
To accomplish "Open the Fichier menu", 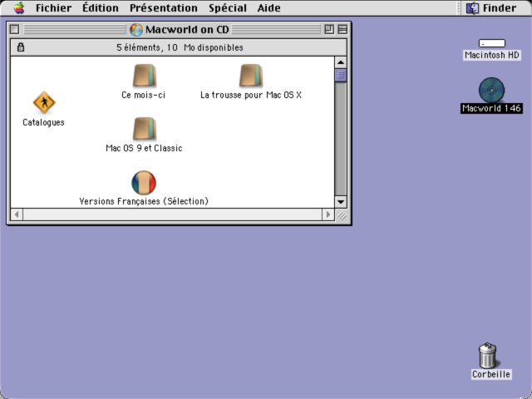I will (53, 7).
